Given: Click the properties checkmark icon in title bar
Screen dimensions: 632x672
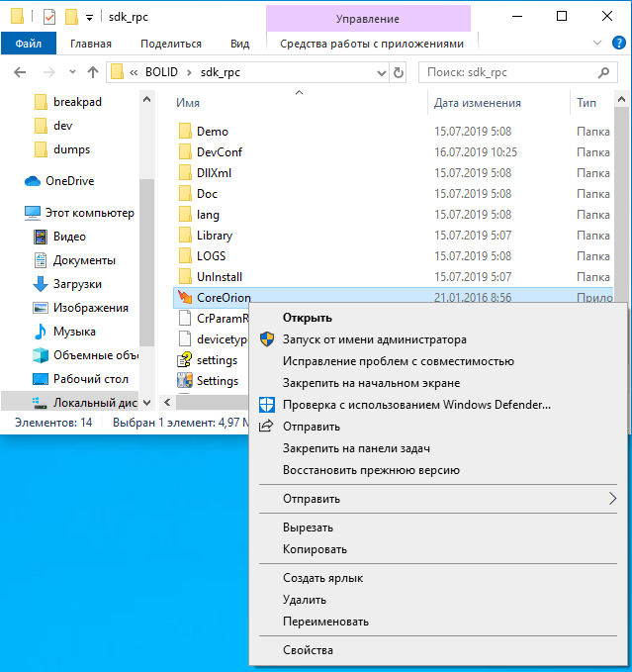Looking at the screenshot, I should point(49,17).
